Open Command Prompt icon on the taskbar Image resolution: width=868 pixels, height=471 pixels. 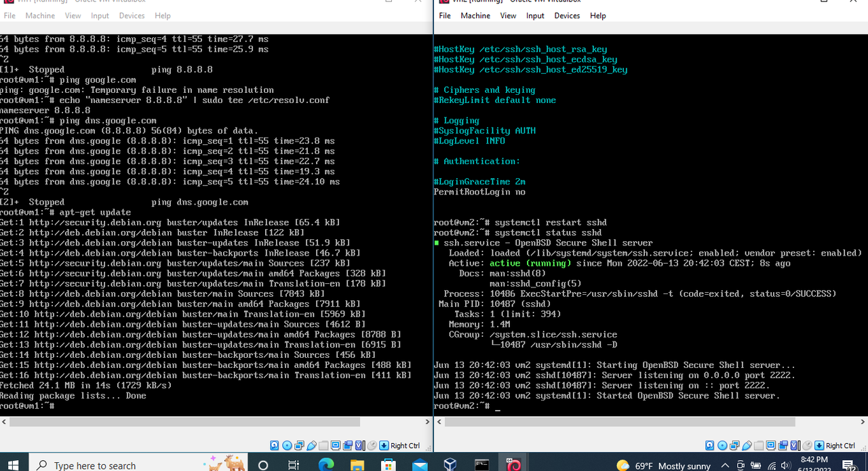482,465
